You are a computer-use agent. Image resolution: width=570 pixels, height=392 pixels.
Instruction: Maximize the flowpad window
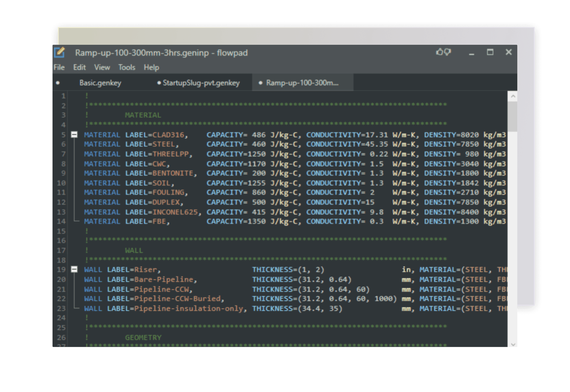click(x=490, y=52)
